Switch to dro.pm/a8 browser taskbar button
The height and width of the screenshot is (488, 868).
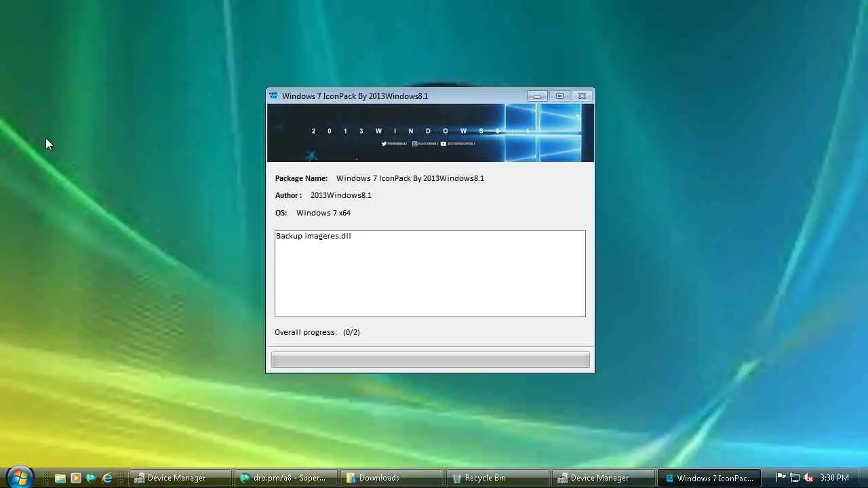pyautogui.click(x=285, y=478)
